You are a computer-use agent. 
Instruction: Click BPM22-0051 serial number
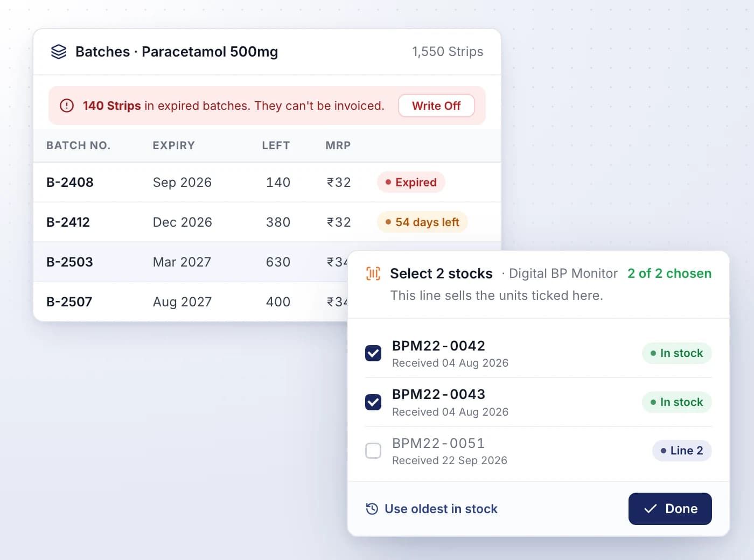pos(438,443)
